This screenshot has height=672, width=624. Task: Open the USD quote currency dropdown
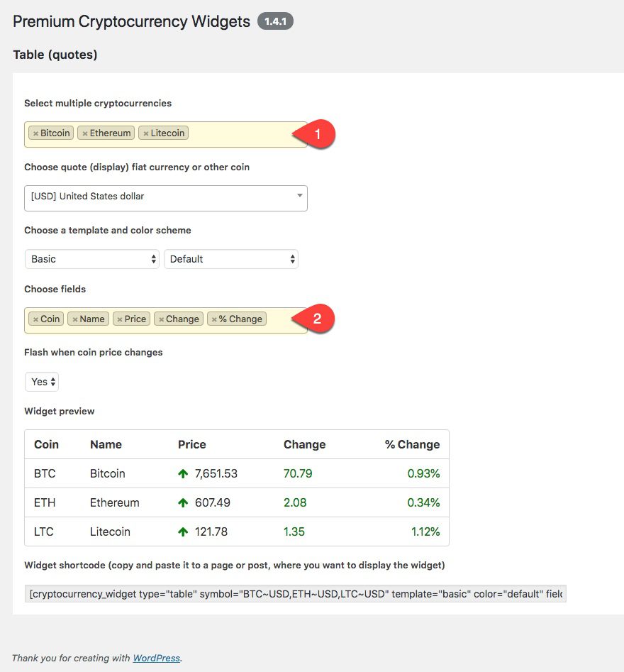coord(166,197)
